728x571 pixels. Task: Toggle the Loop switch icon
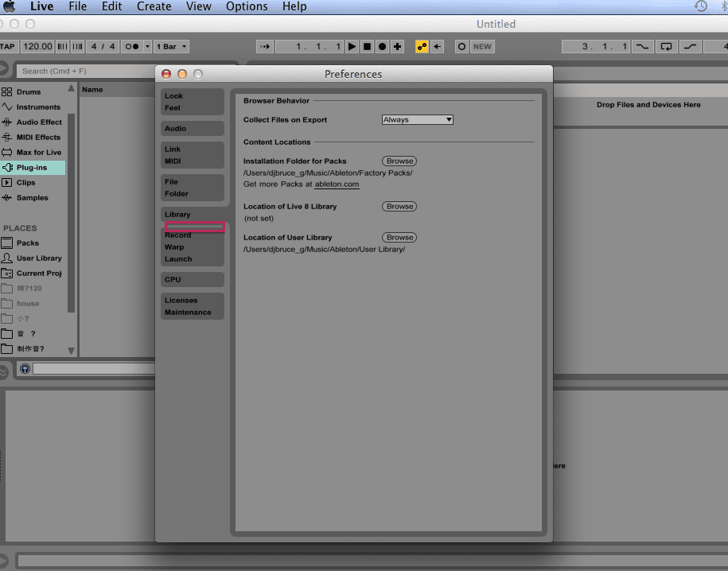coord(666,46)
